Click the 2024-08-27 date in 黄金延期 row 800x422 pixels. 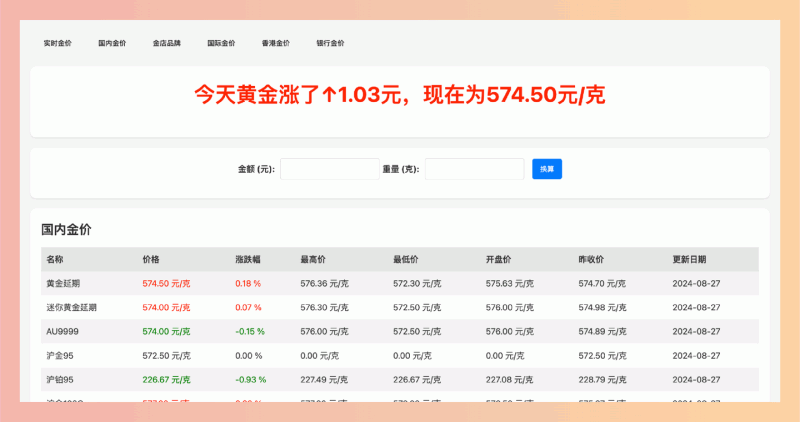[x=696, y=283]
